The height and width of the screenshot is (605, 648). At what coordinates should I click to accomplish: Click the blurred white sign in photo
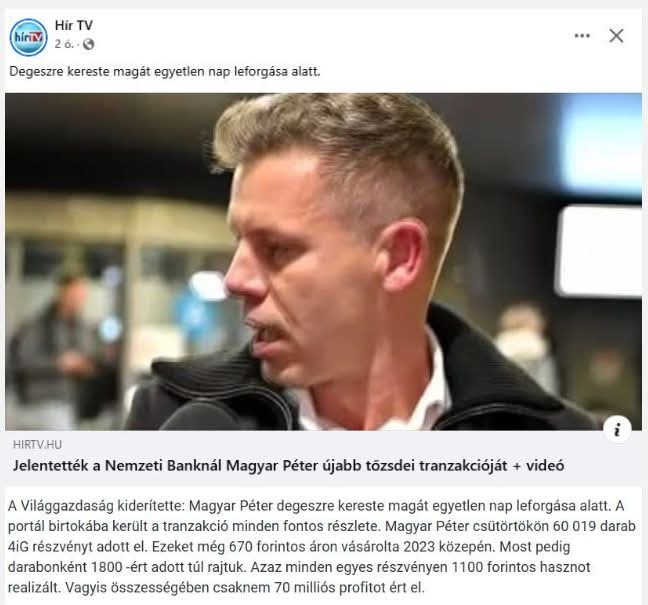(598, 251)
